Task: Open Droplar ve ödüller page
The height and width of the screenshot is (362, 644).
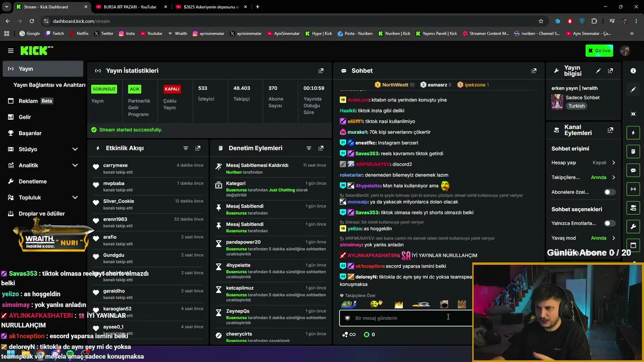Action: coord(43,214)
